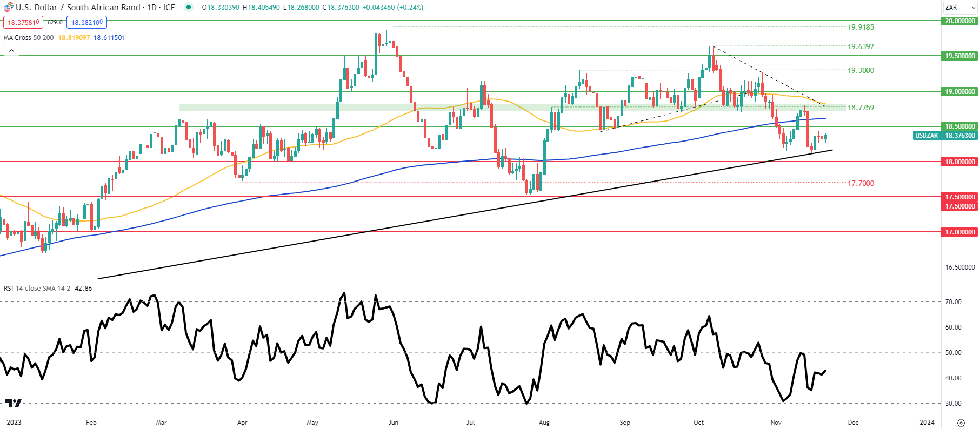The image size is (980, 429).
Task: Click the orange MA value 18.819097
Action: pyautogui.click(x=74, y=38)
